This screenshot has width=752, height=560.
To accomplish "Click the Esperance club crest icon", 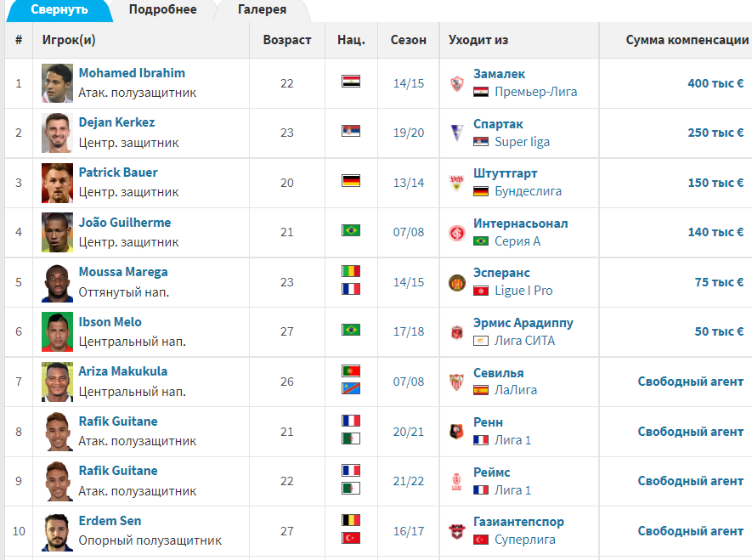I will [456, 282].
